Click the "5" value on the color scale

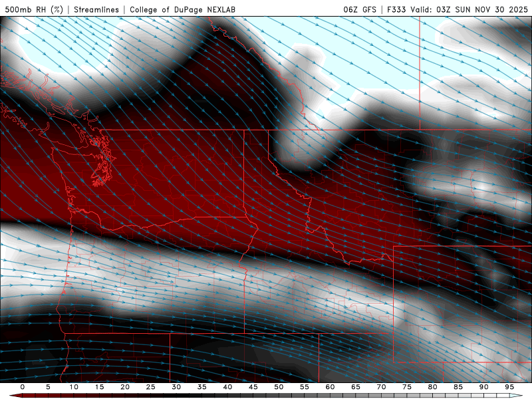click(x=48, y=387)
